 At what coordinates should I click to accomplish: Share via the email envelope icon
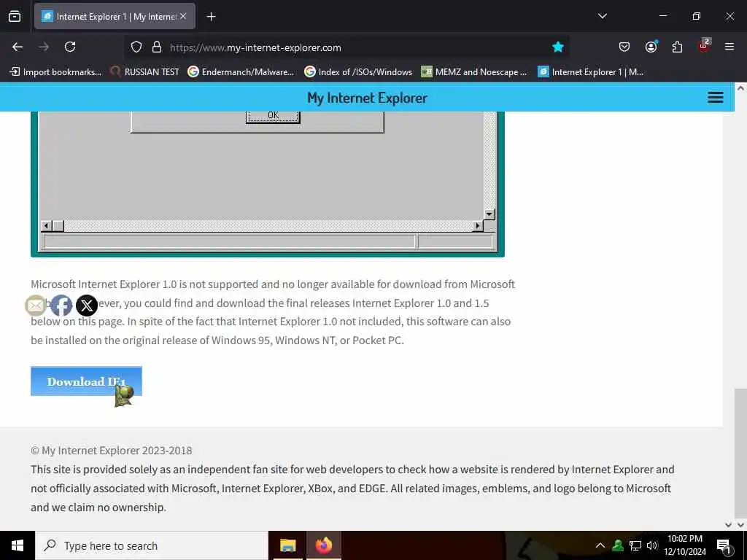click(x=36, y=306)
